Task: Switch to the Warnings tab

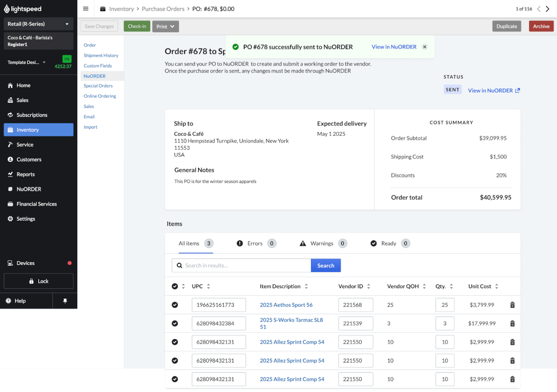Action: pyautogui.click(x=323, y=244)
